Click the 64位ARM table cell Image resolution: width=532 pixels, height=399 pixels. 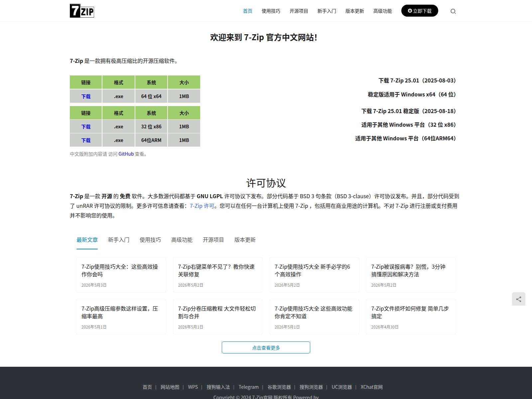pyautogui.click(x=151, y=140)
